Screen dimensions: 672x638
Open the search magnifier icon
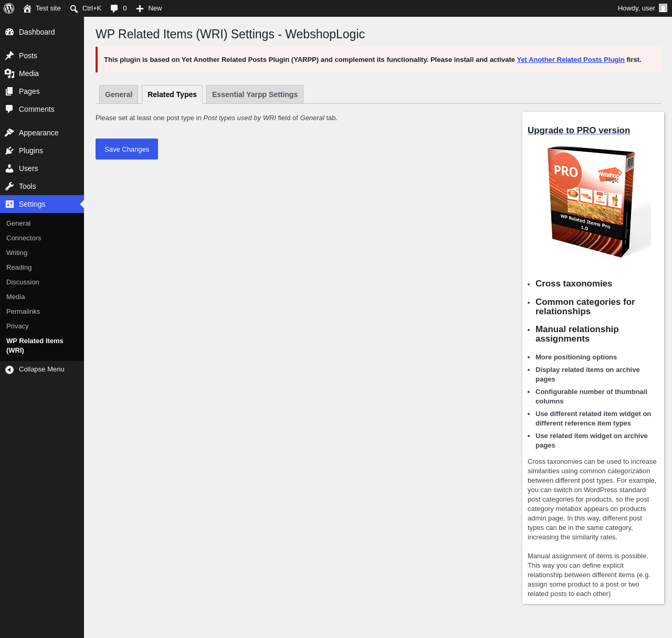pos(74,8)
